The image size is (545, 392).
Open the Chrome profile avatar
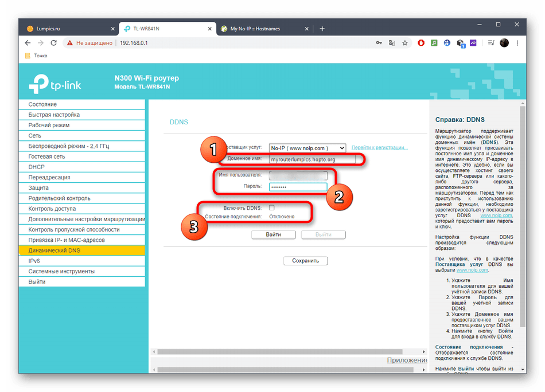[x=504, y=43]
